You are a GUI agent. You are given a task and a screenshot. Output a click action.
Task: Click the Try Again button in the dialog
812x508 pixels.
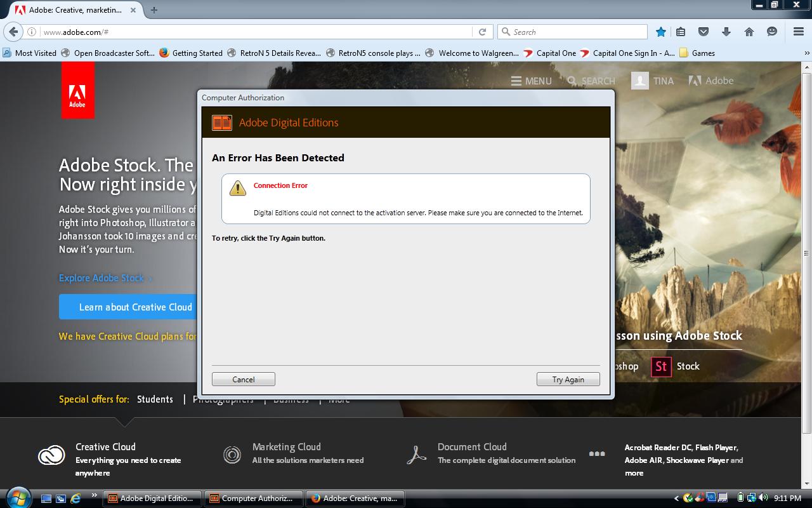(x=568, y=379)
